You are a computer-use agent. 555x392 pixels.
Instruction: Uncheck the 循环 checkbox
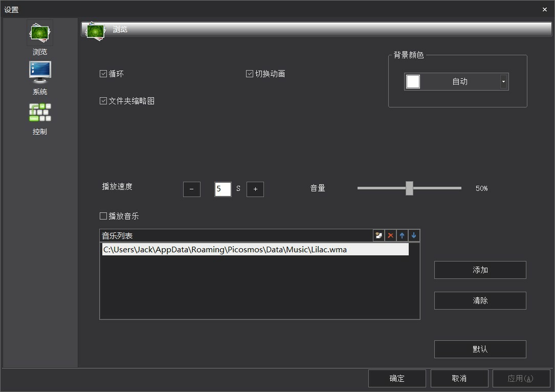pos(103,74)
